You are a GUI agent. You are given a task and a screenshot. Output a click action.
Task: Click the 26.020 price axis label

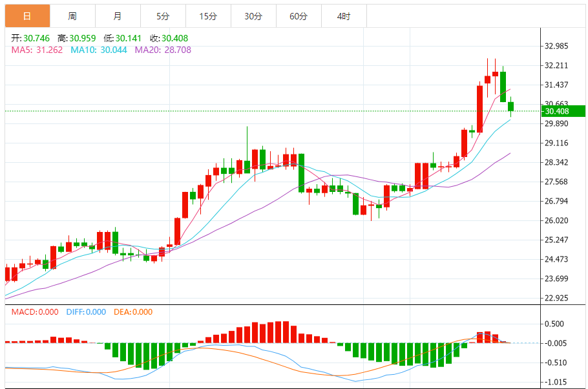(556, 220)
